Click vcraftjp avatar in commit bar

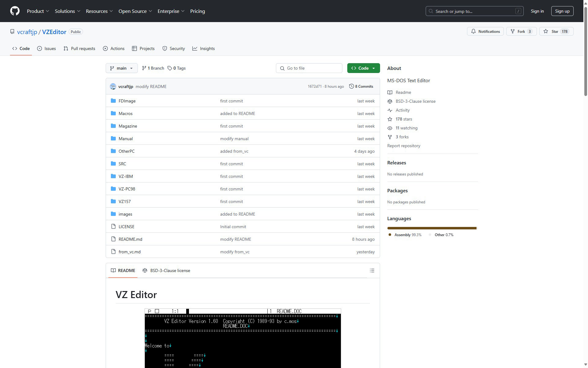click(x=113, y=86)
